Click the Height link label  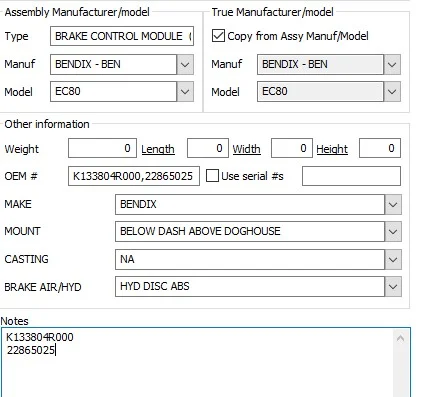[332, 149]
